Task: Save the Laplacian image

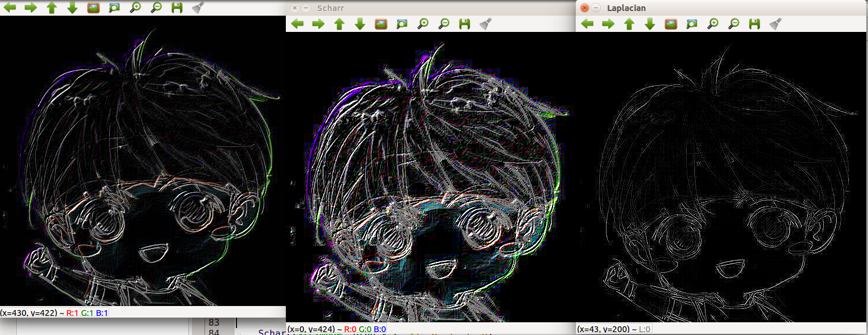Action: (x=754, y=24)
